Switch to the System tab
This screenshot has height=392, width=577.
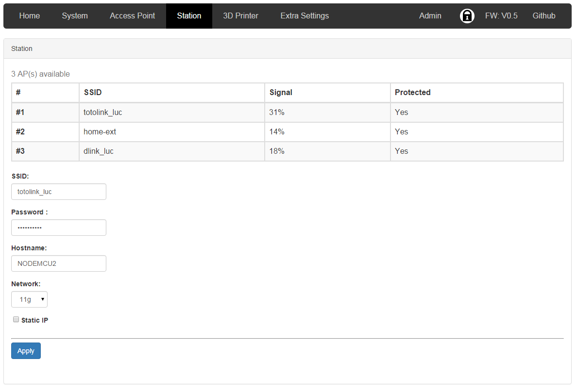click(75, 16)
